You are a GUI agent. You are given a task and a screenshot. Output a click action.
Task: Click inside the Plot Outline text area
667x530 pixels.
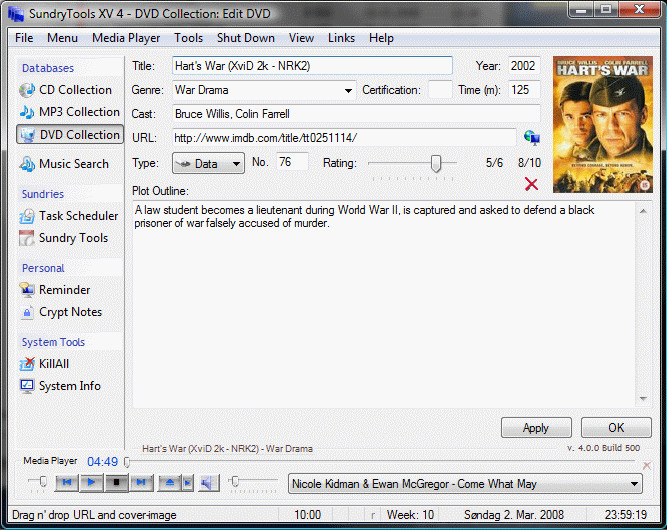point(384,304)
